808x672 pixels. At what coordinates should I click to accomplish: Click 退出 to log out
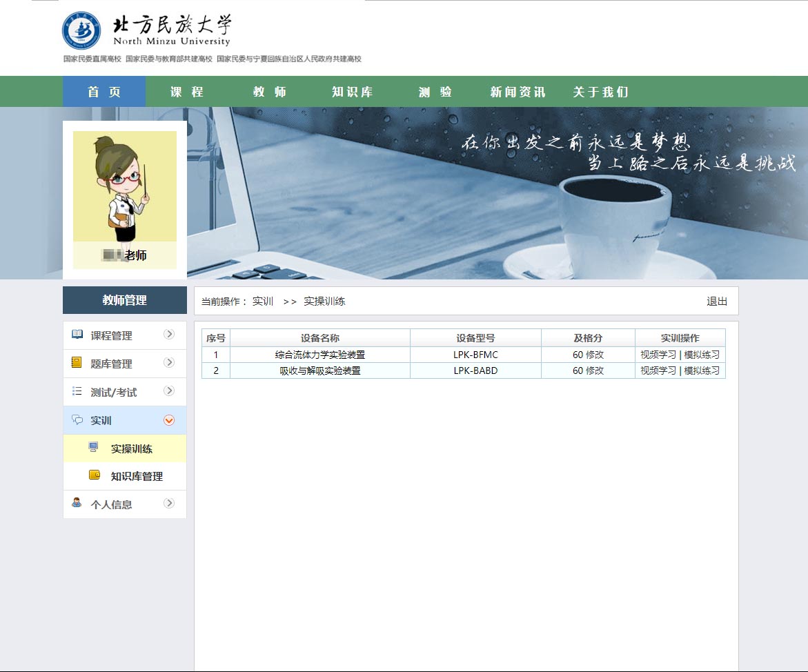pyautogui.click(x=717, y=302)
